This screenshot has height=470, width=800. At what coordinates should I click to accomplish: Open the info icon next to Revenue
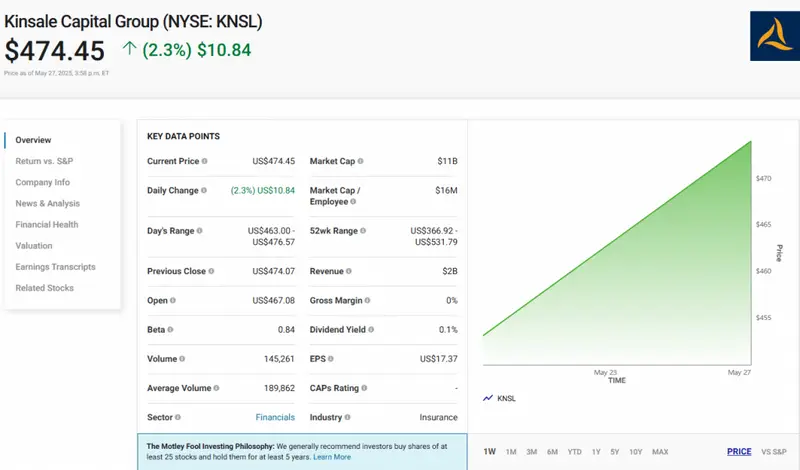coord(349,271)
